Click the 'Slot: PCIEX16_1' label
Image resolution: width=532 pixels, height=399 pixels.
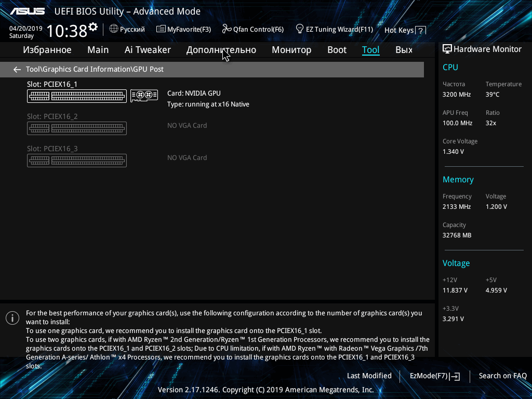[x=52, y=84]
